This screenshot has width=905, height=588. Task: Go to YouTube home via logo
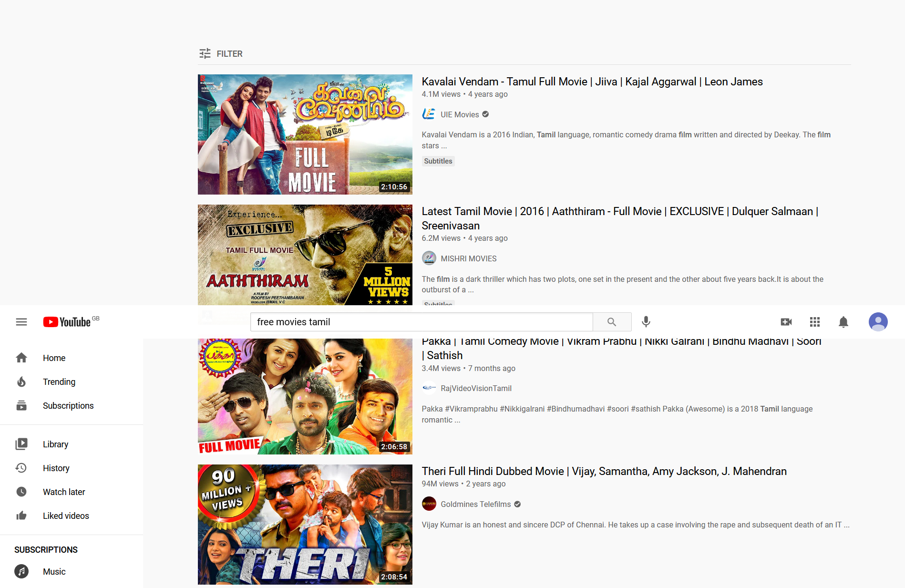pyautogui.click(x=67, y=322)
